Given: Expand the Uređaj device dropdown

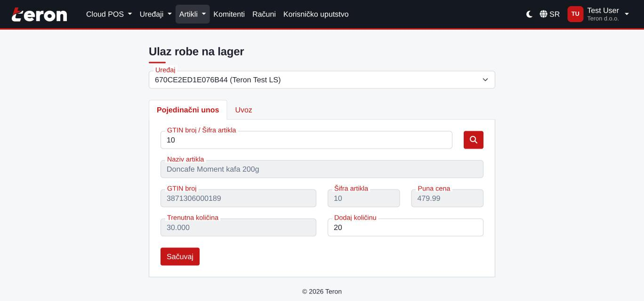Looking at the screenshot, I should (x=322, y=80).
